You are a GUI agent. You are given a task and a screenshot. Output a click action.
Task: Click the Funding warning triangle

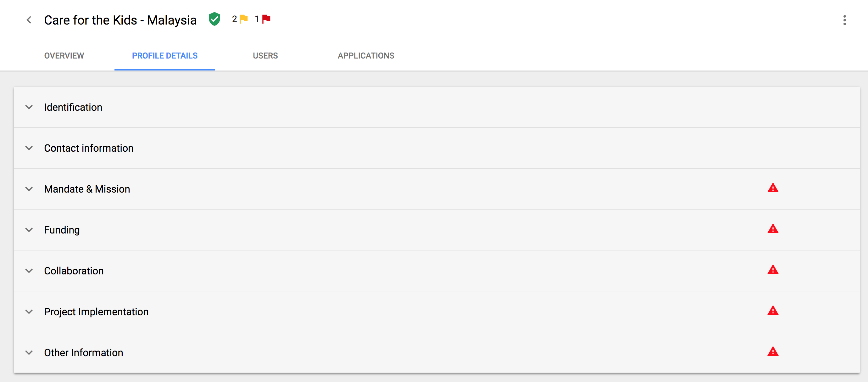[773, 229]
